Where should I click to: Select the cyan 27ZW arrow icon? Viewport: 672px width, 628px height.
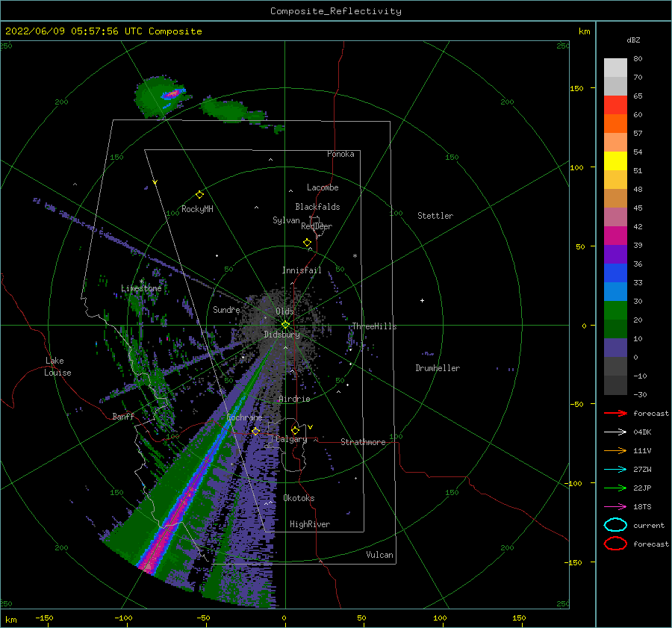[615, 470]
